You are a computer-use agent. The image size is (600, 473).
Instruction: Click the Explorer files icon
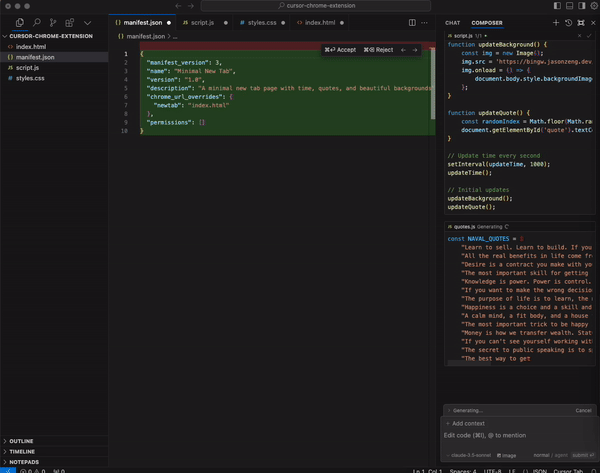click(x=20, y=21)
